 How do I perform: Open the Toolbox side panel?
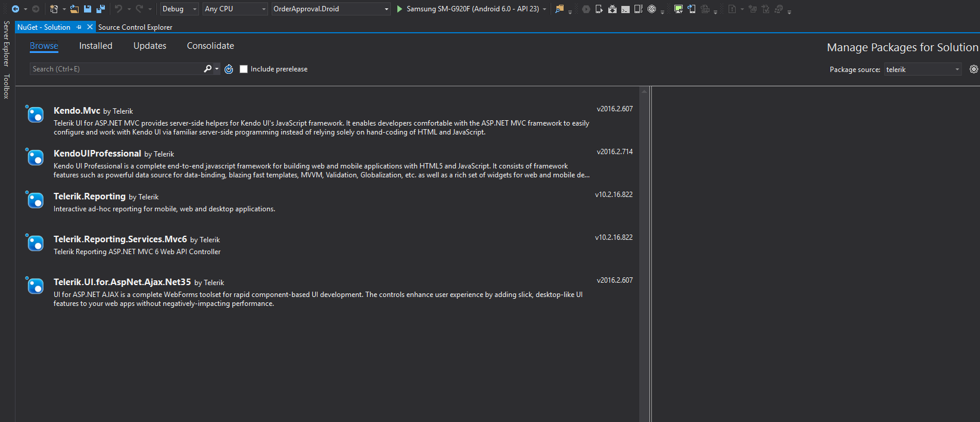point(7,86)
